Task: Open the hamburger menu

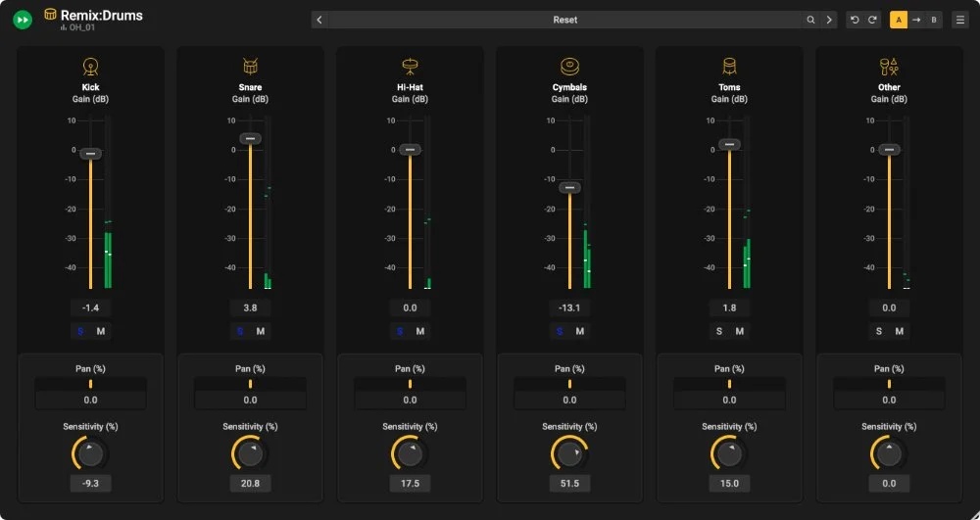Action: (x=960, y=20)
